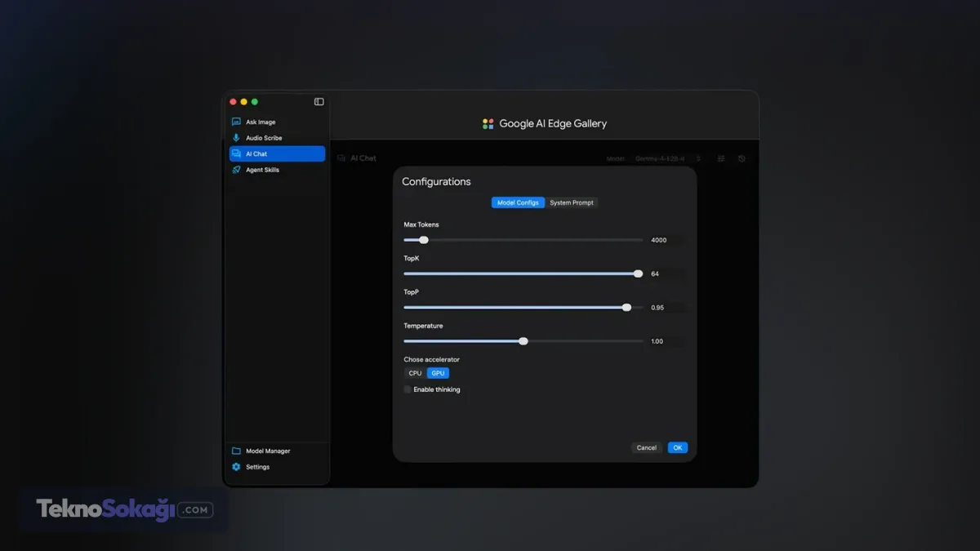980x551 pixels.
Task: Open Settings via the gear icon
Action: [236, 467]
